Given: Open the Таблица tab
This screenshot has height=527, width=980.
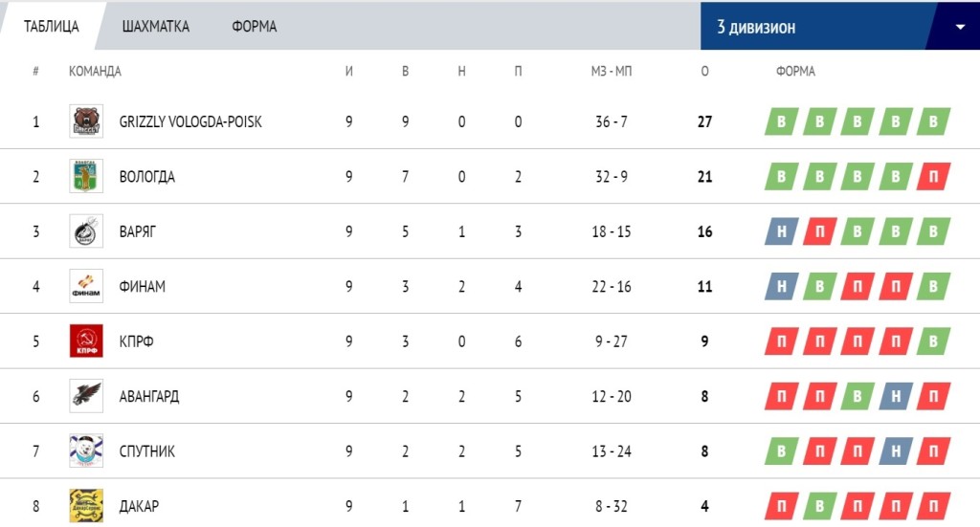Looking at the screenshot, I should coord(52,26).
